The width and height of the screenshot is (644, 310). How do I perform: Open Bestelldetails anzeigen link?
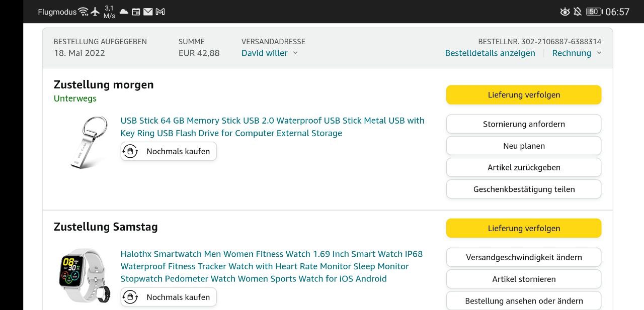click(x=490, y=53)
